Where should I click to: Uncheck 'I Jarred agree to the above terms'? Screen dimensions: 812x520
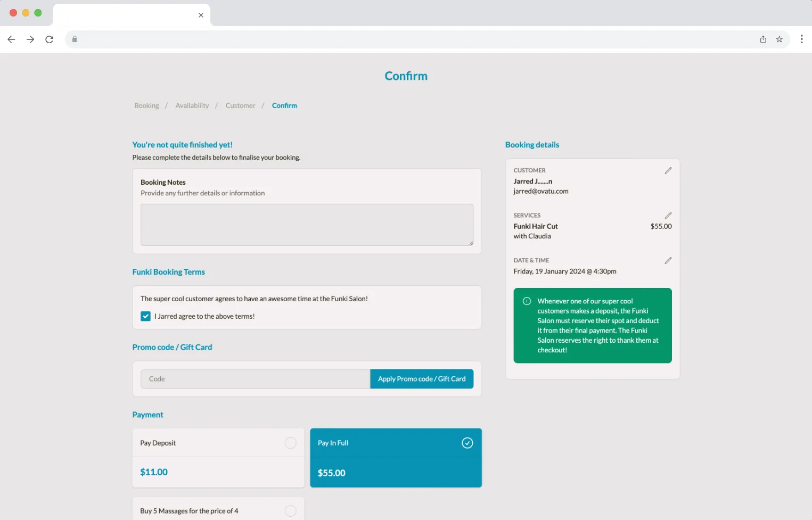point(145,316)
